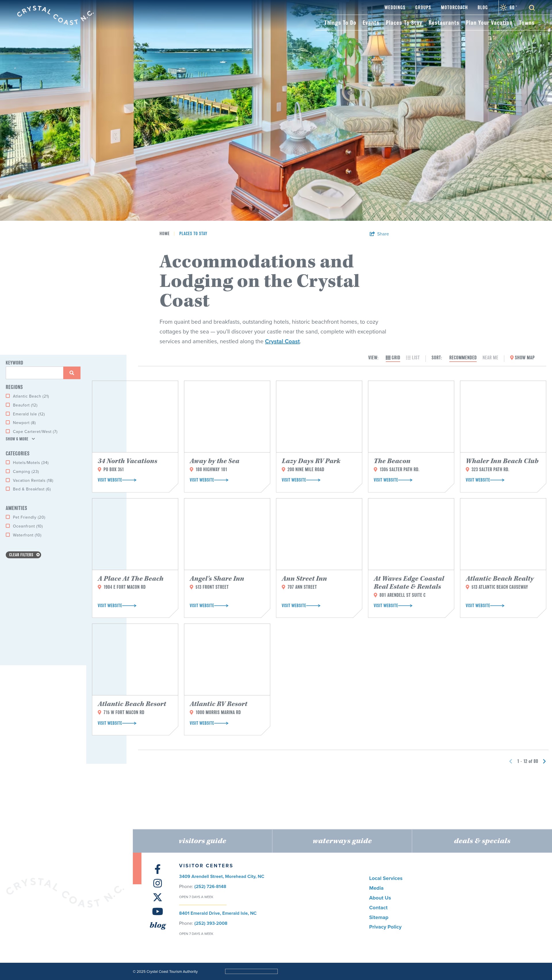Click the location pin for Atlantic RV Resort
552x980 pixels.
[x=191, y=712]
